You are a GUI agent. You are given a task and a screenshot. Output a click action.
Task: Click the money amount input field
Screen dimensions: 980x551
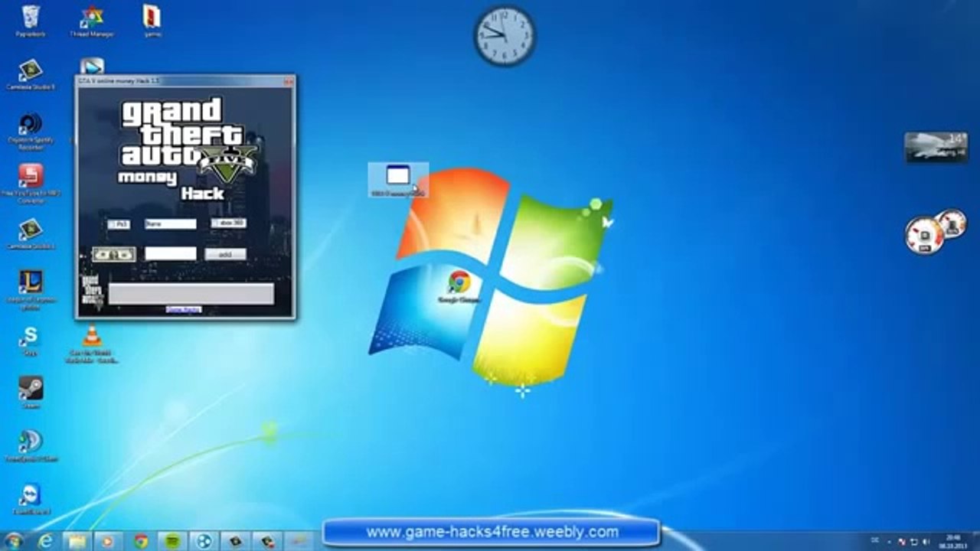(170, 253)
